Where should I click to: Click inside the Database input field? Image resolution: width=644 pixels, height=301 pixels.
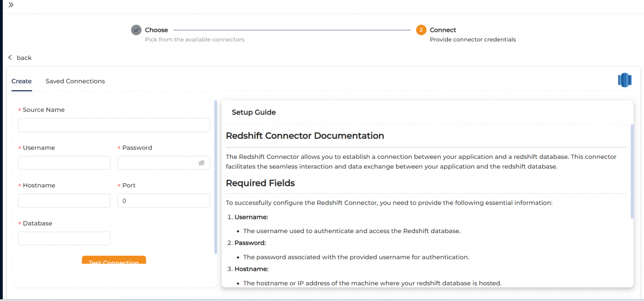(64, 238)
